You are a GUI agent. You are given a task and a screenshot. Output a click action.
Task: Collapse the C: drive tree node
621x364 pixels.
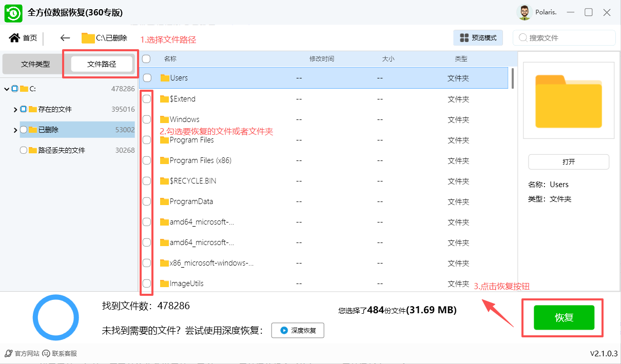(x=7, y=88)
